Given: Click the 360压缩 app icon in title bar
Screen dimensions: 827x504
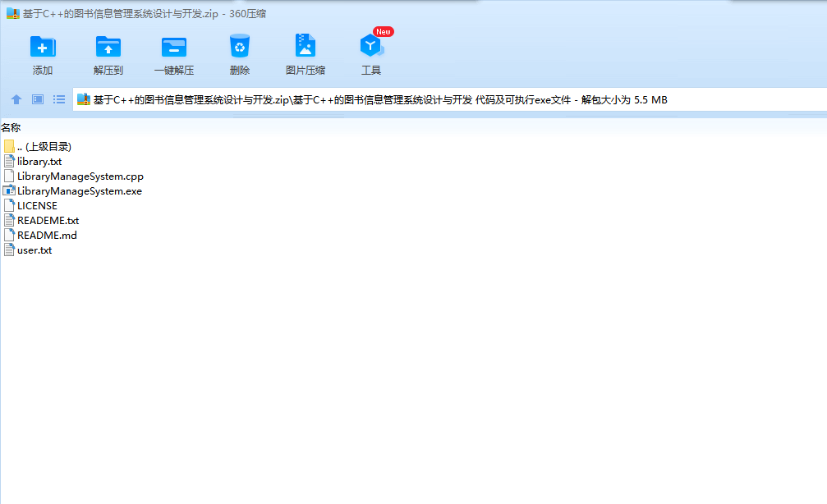Looking at the screenshot, I should (12, 13).
